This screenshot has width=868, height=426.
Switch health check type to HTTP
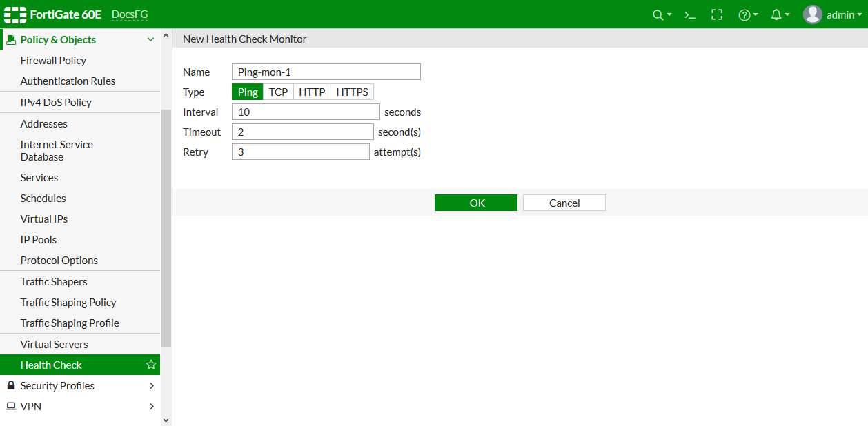point(312,91)
